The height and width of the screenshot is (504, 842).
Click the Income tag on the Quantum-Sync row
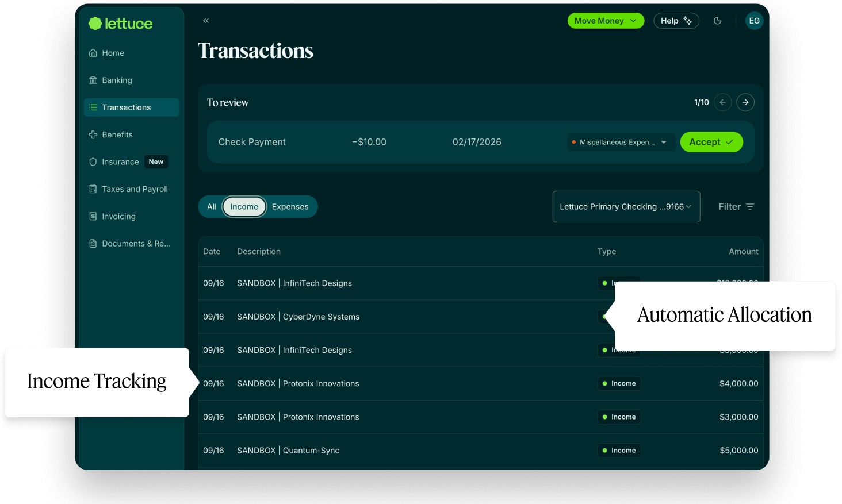coord(619,451)
